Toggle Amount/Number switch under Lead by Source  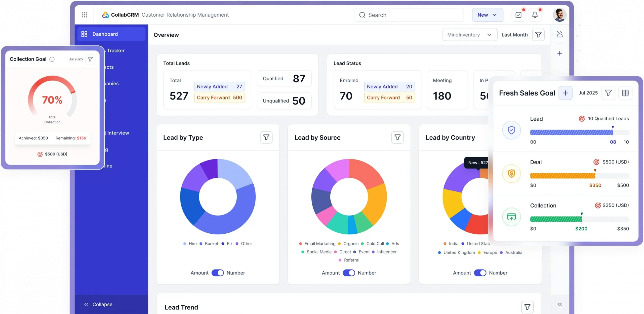coord(349,273)
